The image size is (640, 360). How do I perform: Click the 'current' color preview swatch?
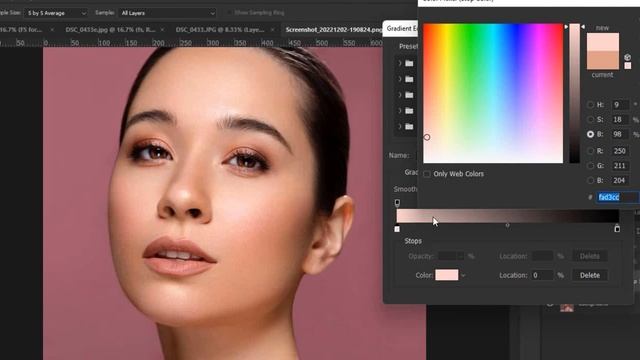(x=603, y=60)
